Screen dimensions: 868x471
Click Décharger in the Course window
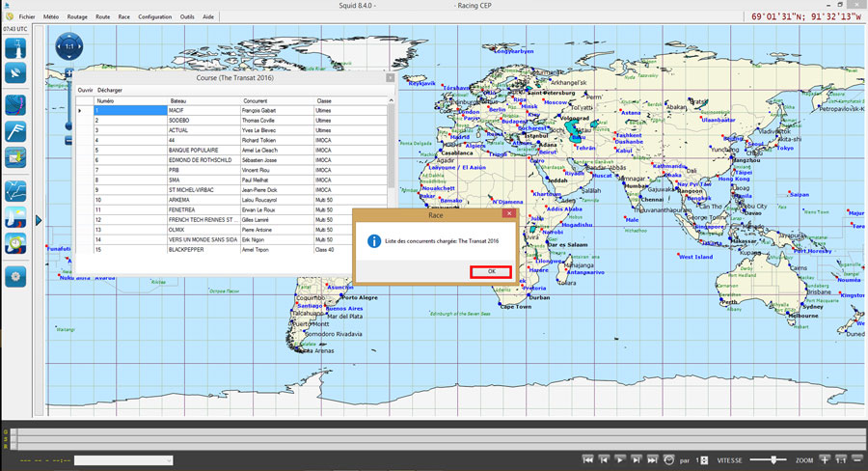(x=110, y=90)
